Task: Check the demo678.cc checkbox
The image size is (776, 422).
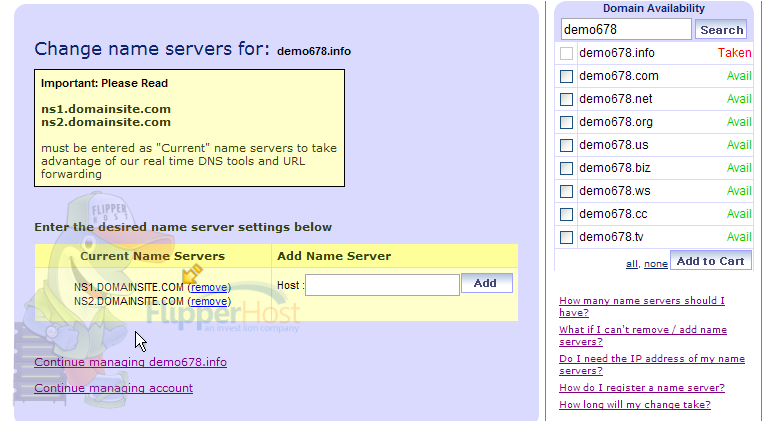Action: pyautogui.click(x=566, y=214)
